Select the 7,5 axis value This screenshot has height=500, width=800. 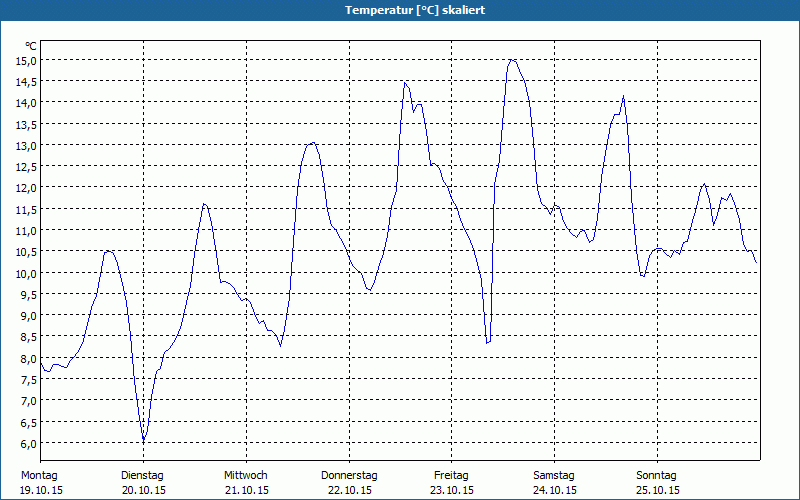point(29,379)
